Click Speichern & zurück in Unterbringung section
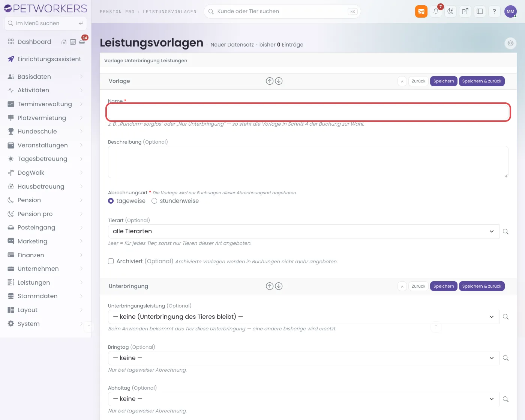 [x=481, y=286]
